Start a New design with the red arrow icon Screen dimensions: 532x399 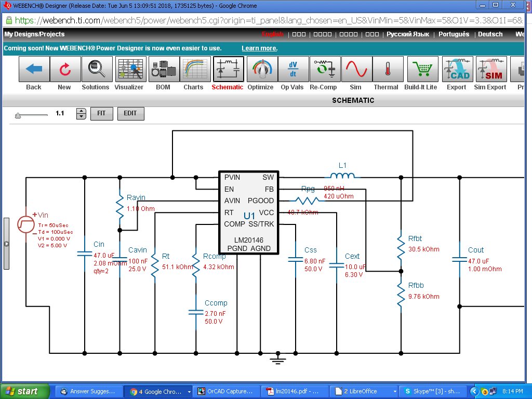(x=65, y=69)
